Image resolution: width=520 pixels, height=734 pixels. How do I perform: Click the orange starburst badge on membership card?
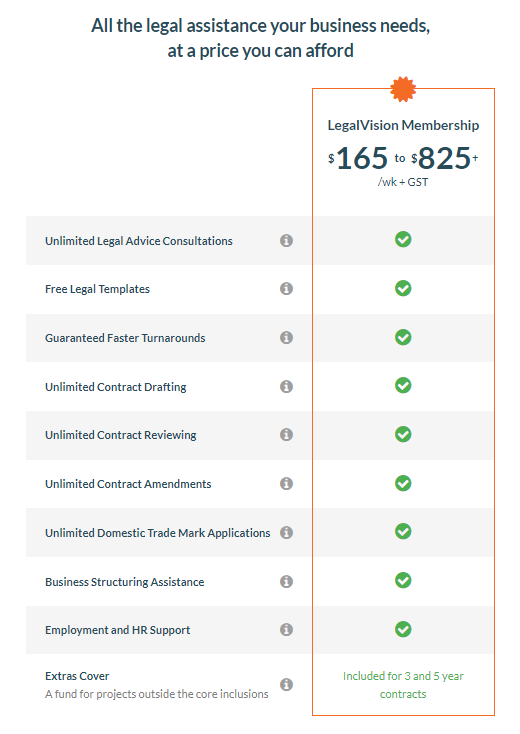pyautogui.click(x=403, y=89)
